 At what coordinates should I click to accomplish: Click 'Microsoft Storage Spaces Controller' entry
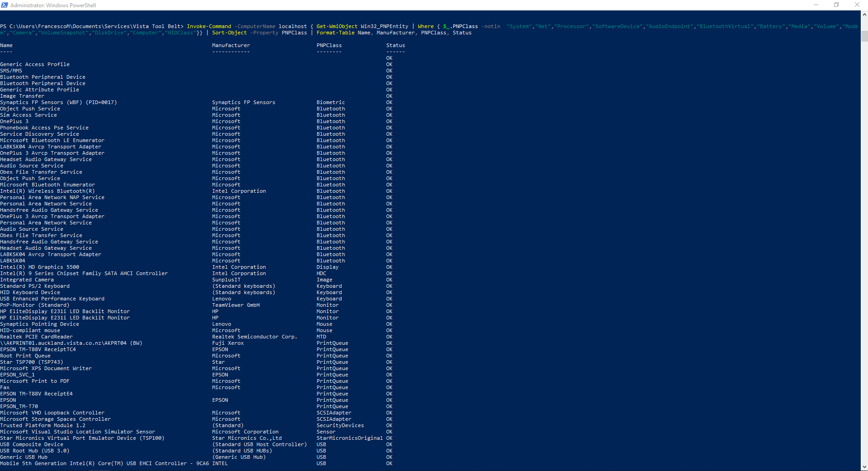pos(55,419)
